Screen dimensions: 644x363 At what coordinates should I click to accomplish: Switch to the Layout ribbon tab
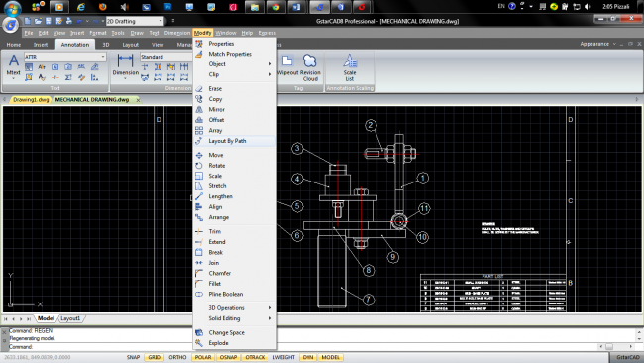(130, 45)
